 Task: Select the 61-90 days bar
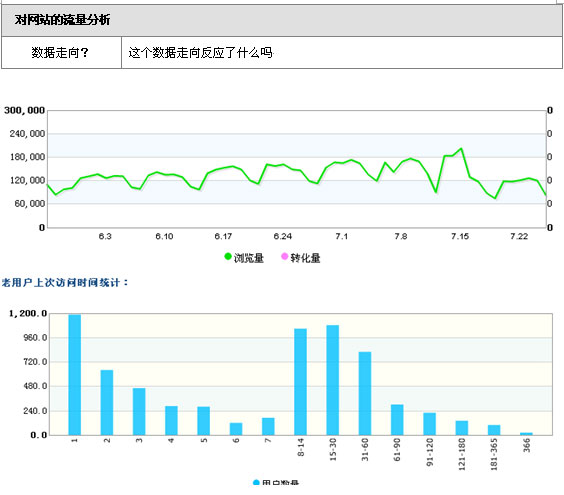(397, 419)
